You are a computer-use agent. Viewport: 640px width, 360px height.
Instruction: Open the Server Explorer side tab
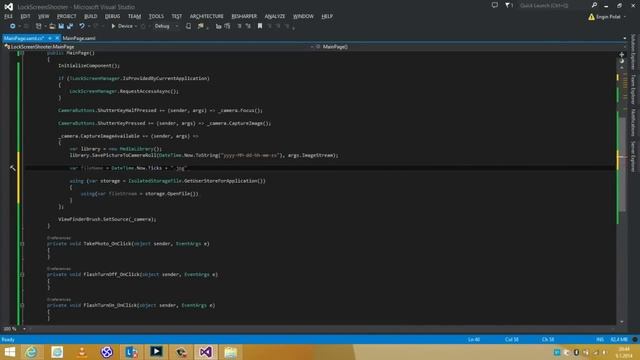(x=633, y=156)
